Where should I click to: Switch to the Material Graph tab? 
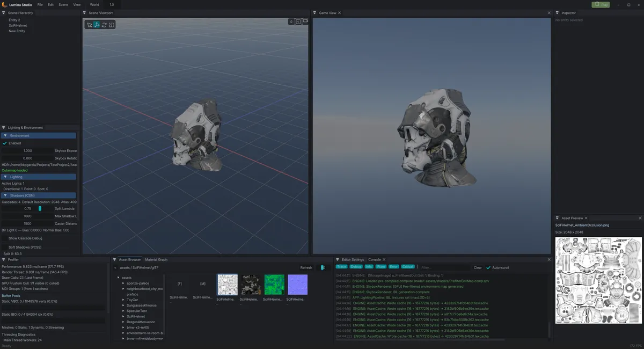coord(156,259)
